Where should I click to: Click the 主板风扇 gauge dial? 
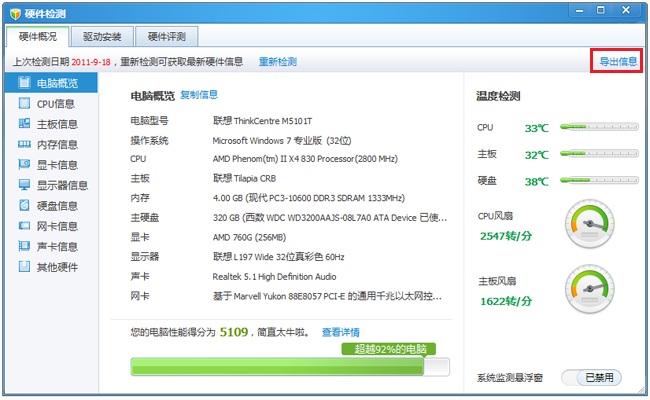point(589,289)
